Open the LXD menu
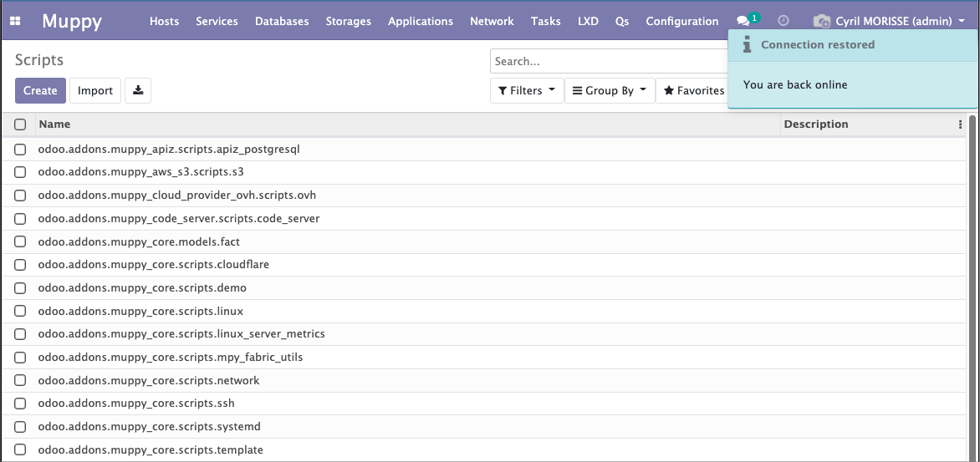980x462 pixels. coord(588,21)
